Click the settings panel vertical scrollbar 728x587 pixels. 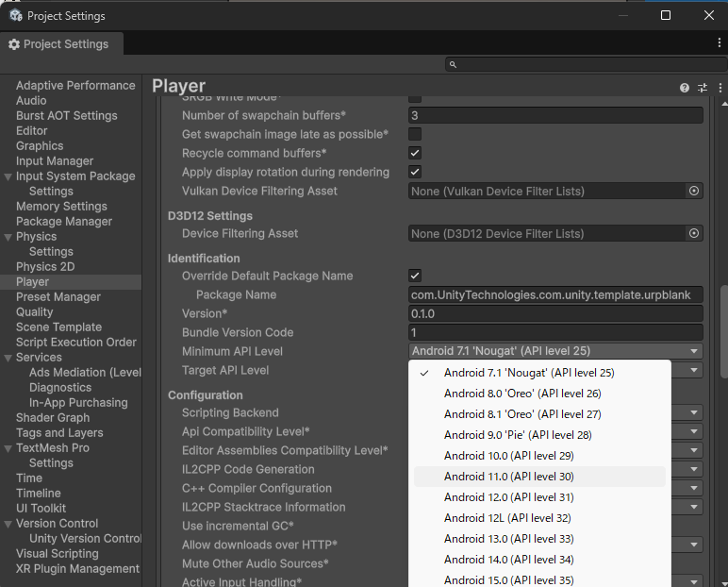[x=723, y=321]
